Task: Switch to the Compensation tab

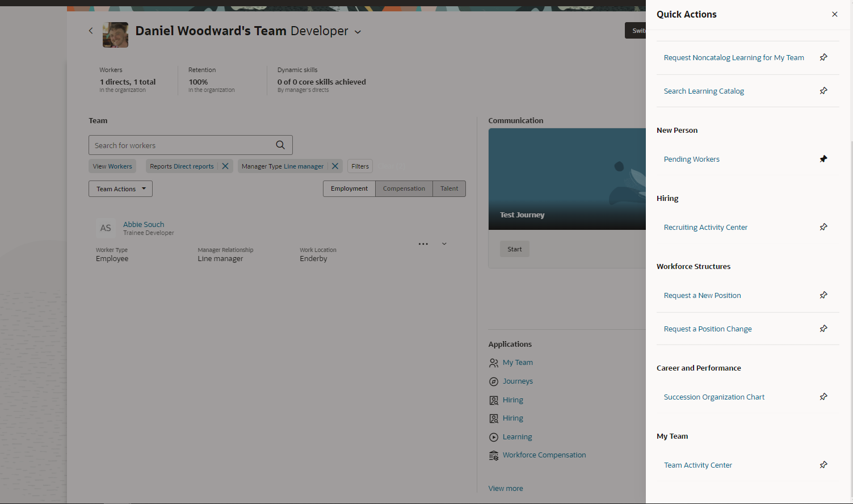Action: click(x=404, y=188)
